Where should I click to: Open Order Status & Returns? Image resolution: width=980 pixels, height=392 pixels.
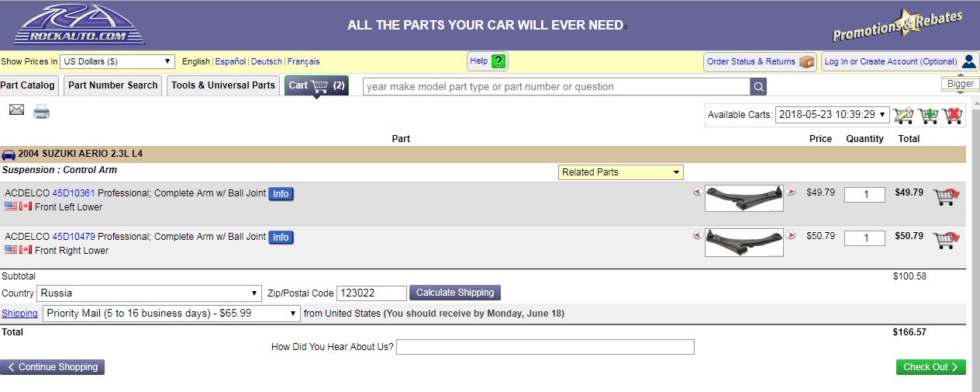(761, 61)
